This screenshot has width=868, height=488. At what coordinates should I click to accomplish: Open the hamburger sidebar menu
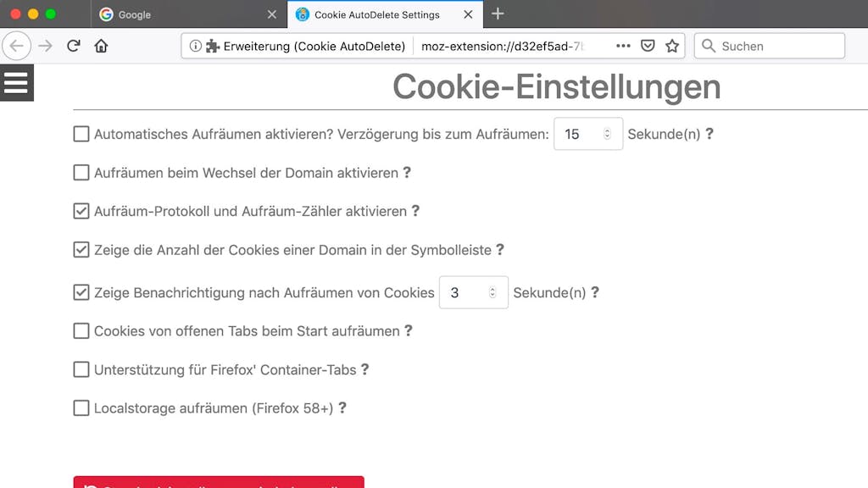click(17, 83)
